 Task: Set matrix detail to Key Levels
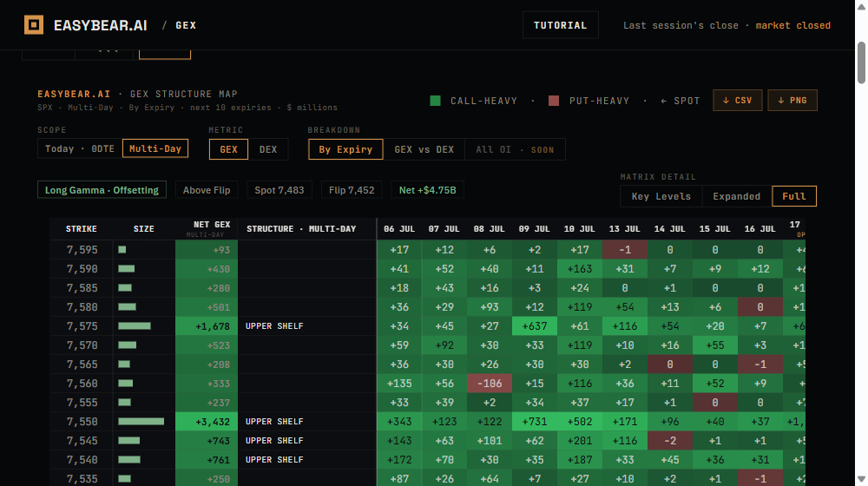click(x=661, y=196)
